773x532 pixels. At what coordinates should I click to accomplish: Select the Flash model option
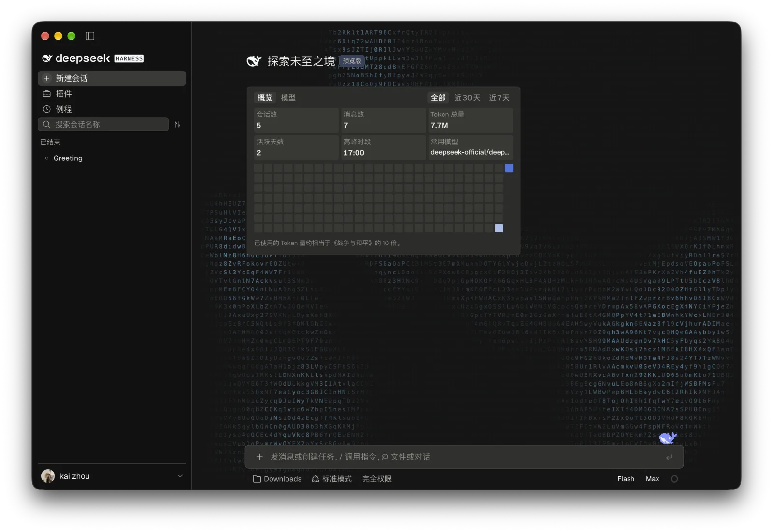pos(626,479)
